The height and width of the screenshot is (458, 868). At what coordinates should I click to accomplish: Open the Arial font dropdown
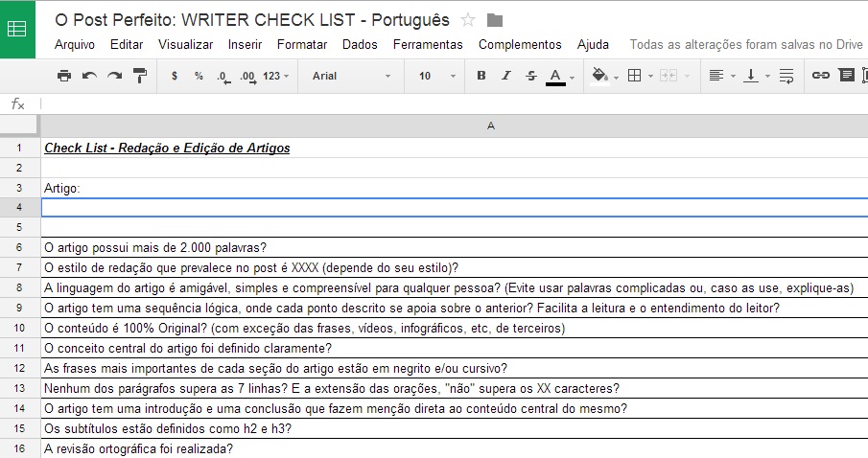[x=351, y=76]
